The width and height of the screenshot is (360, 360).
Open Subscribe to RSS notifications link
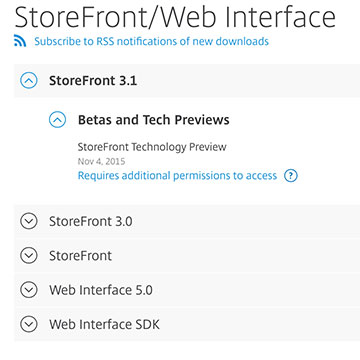[x=151, y=41]
